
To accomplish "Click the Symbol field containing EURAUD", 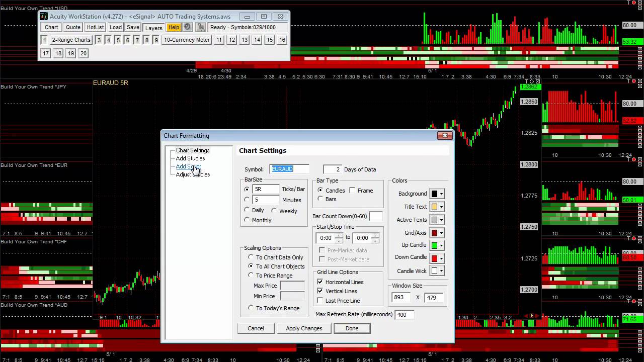I will point(289,169).
